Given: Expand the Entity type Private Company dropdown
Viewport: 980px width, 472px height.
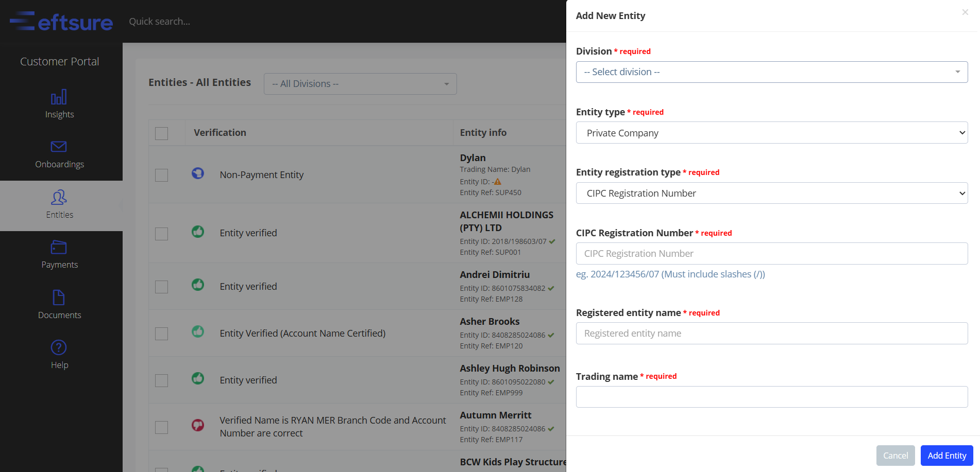Looking at the screenshot, I should [772, 133].
